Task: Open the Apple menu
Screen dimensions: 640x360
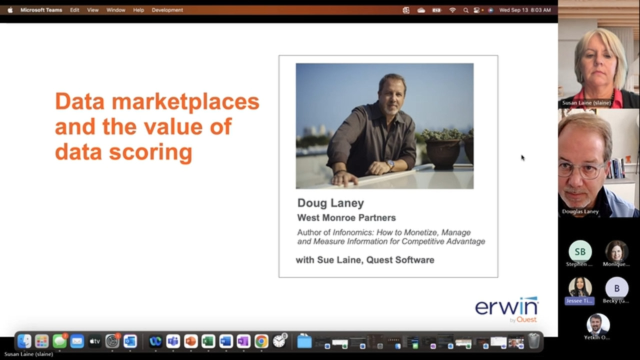Action: [x=10, y=10]
